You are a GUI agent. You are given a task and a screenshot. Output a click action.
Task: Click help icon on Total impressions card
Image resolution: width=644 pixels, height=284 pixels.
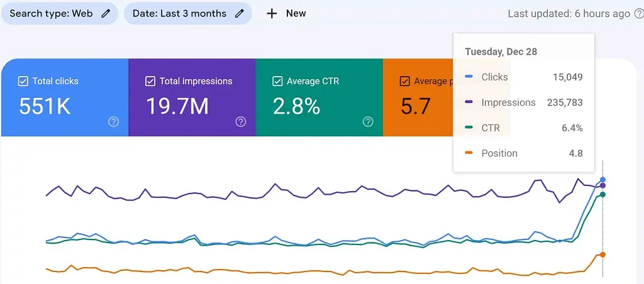point(240,122)
